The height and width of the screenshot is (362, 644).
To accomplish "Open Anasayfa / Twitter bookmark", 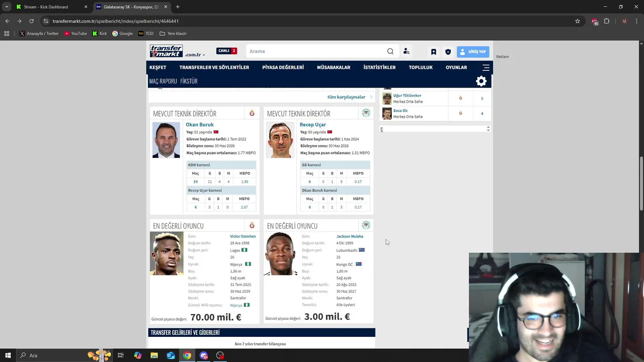I will (39, 34).
